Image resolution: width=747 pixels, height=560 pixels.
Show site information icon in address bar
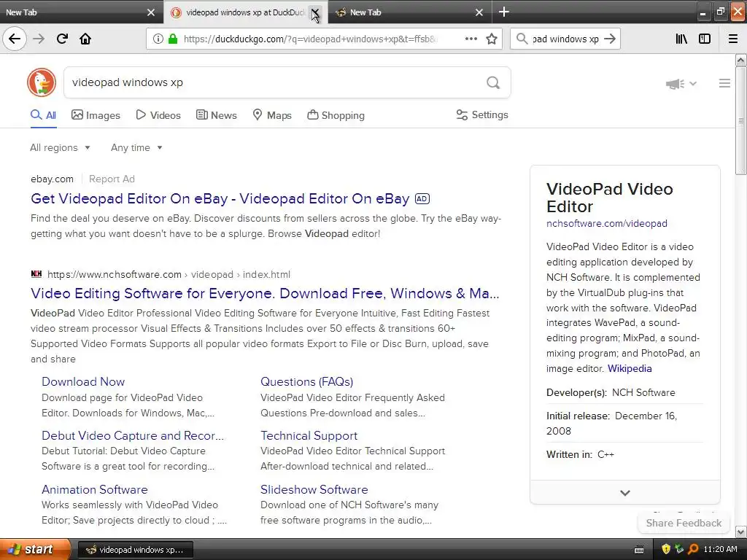[158, 39]
